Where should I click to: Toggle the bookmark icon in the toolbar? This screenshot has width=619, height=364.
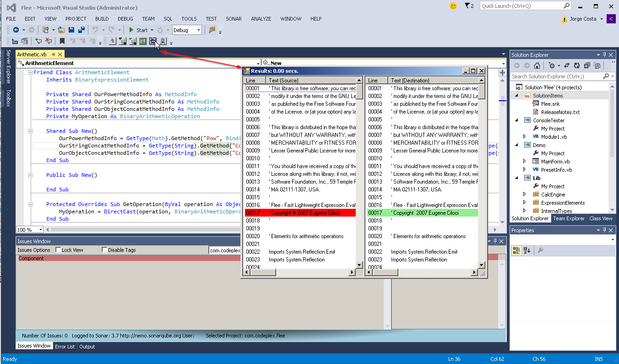point(62,41)
